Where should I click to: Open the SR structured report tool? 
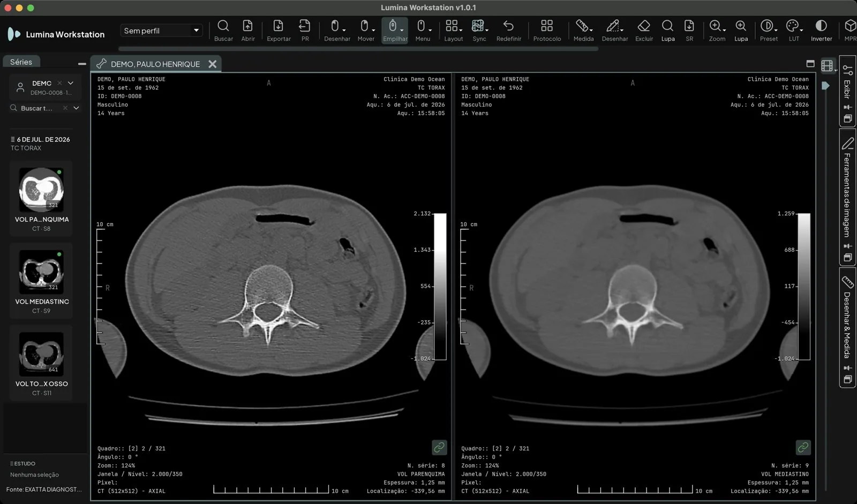pos(689,31)
